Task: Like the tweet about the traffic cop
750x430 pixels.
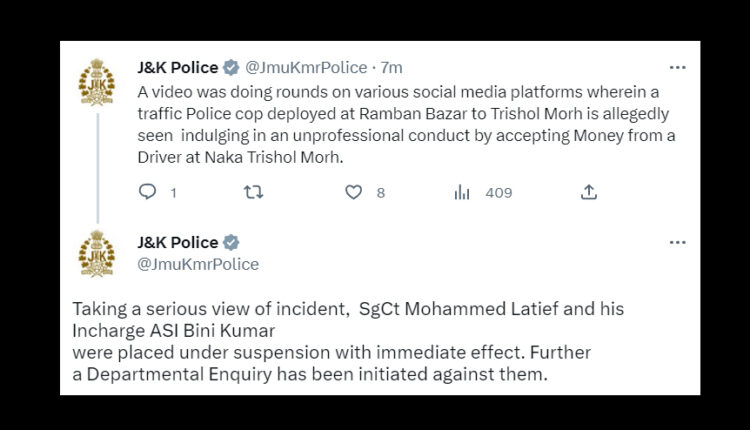Action: point(353,192)
